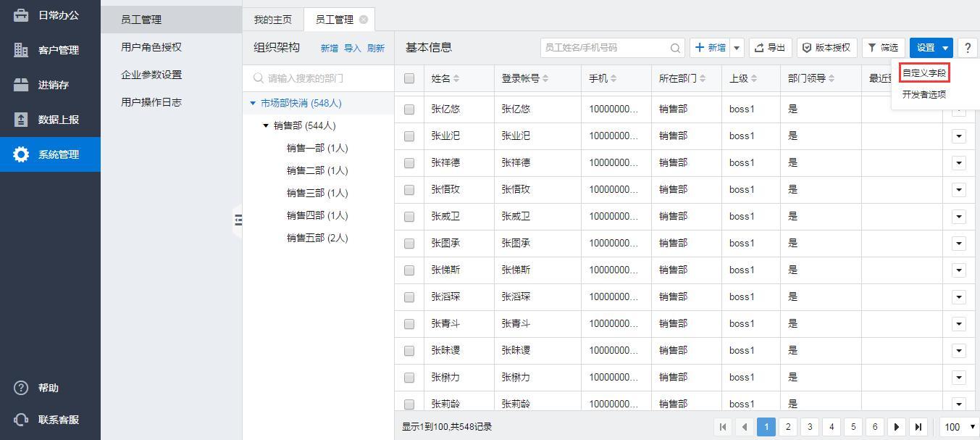This screenshot has height=440, width=980.
Task: Click the 客户管理 building icon
Action: coord(21,50)
